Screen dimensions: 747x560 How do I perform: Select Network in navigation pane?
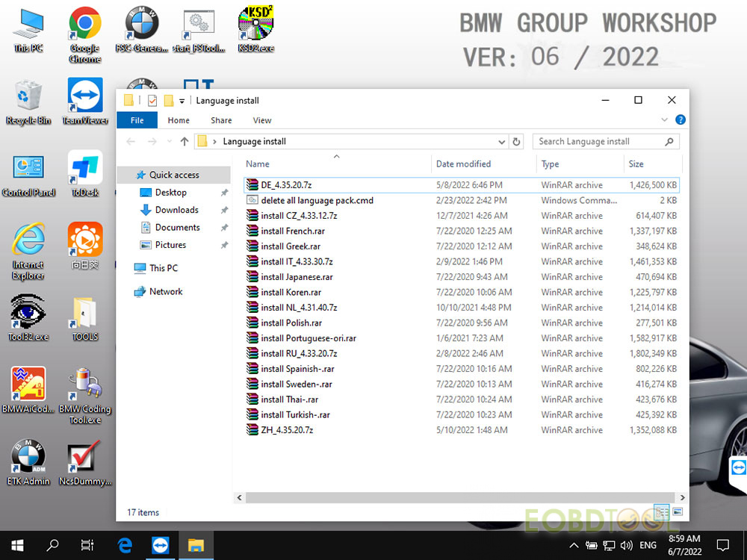[166, 291]
